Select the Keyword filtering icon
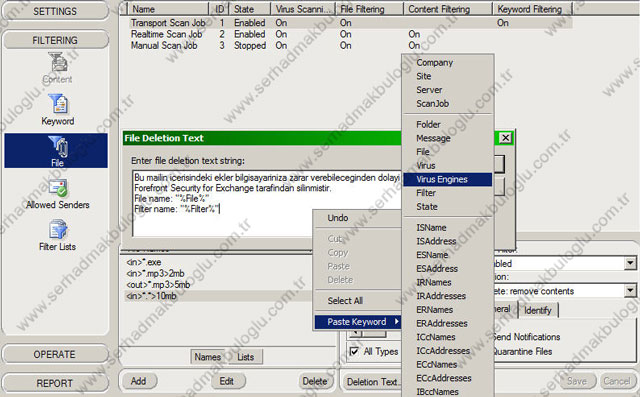This screenshot has height=397, width=640. click(58, 109)
